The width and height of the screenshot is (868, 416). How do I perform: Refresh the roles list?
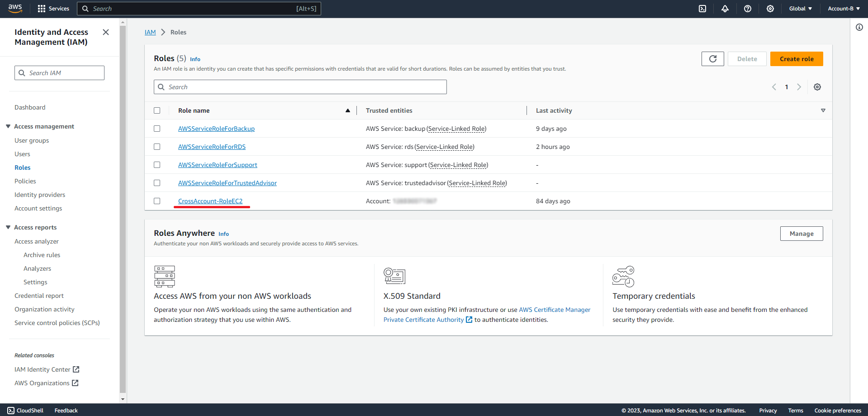(713, 59)
